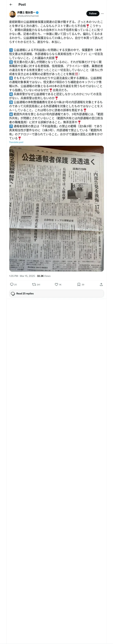Click the blue verified badge
Image resolution: width=113 pixels, height=644 pixels.
coord(37,13)
